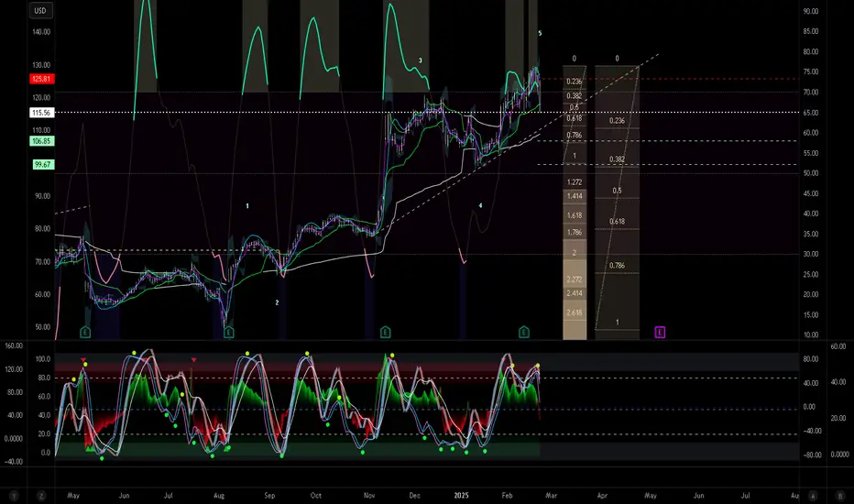
Task: Click the round A button in bottom bar
Action: [x=813, y=496]
